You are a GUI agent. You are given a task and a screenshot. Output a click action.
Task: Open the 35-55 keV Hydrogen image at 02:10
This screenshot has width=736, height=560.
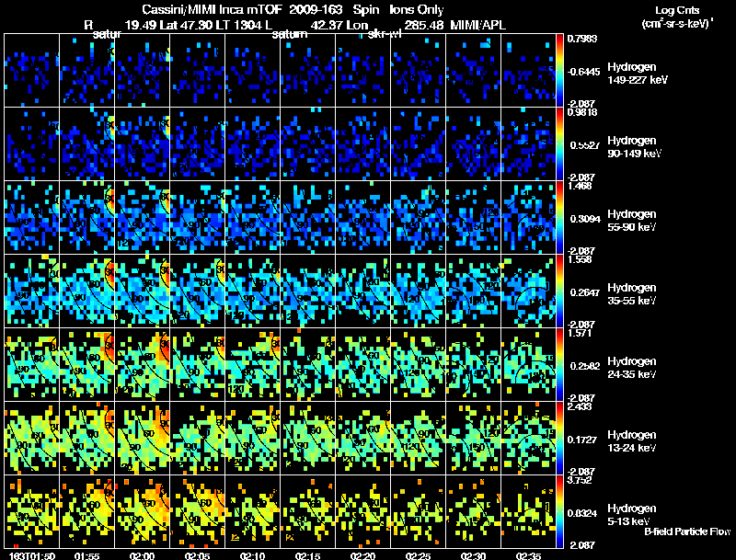coord(252,291)
